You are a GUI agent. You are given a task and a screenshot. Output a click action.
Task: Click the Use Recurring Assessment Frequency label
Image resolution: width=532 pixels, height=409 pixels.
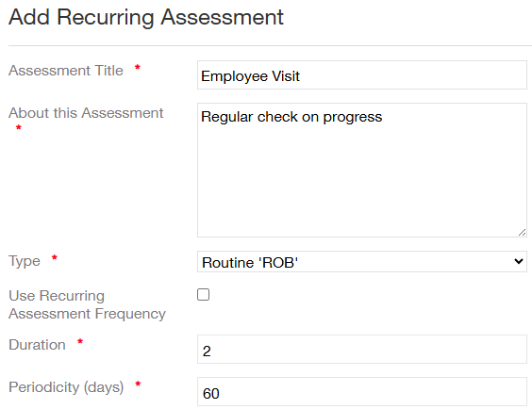[x=87, y=304]
